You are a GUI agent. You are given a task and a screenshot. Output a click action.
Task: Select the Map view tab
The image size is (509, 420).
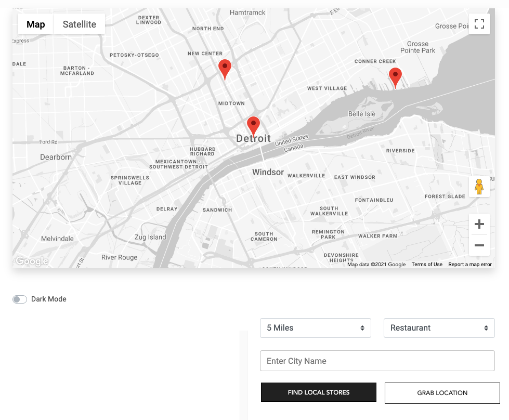point(36,24)
